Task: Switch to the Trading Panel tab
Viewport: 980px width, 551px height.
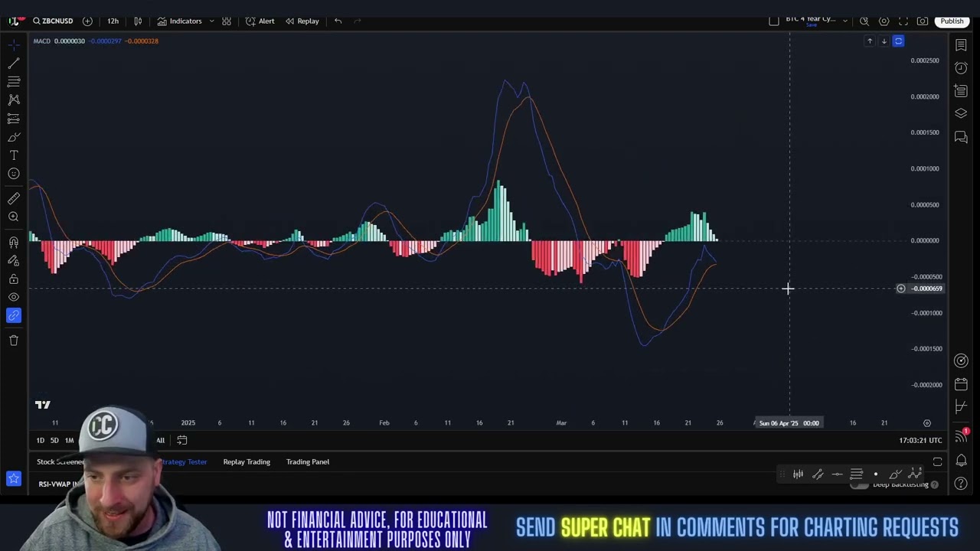Action: tap(308, 461)
